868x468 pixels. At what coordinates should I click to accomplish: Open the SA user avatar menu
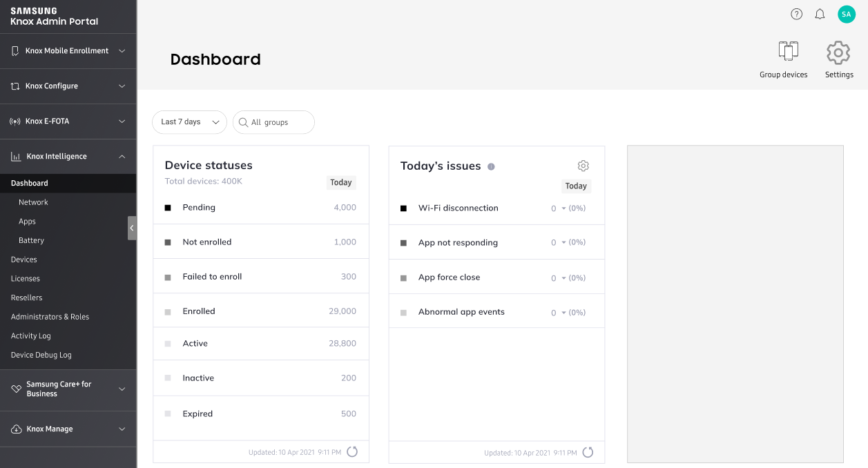click(847, 14)
